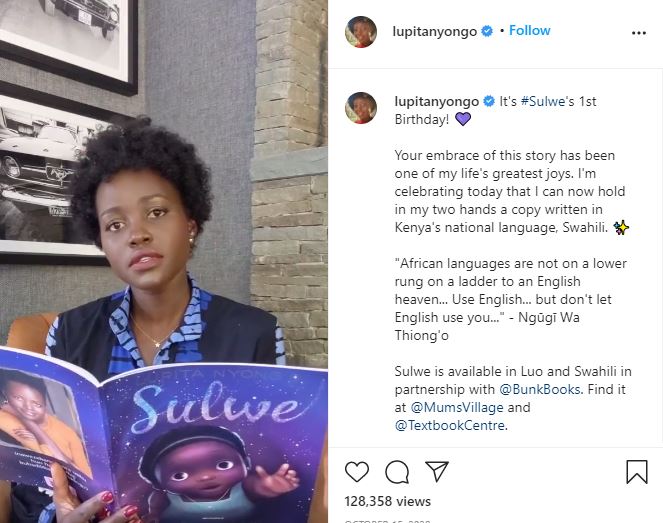Follow the lupitanyongo account

[529, 30]
